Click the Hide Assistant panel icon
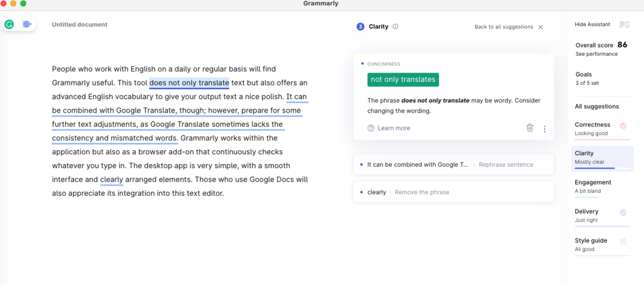Image resolution: width=644 pixels, height=285 pixels. pyautogui.click(x=624, y=24)
